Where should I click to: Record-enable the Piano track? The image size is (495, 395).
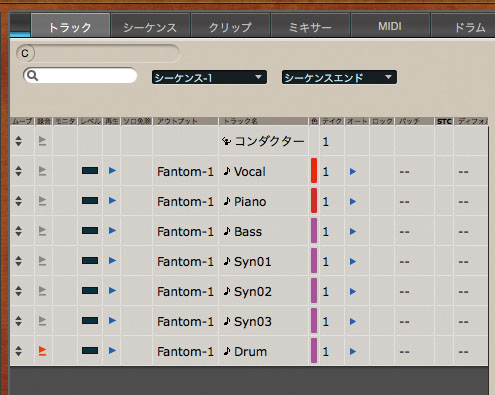pyautogui.click(x=42, y=201)
